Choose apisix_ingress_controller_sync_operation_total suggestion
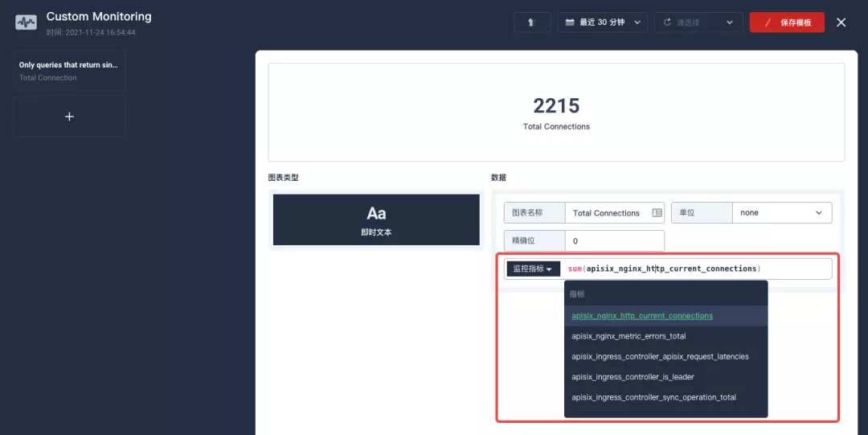 pyautogui.click(x=666, y=397)
